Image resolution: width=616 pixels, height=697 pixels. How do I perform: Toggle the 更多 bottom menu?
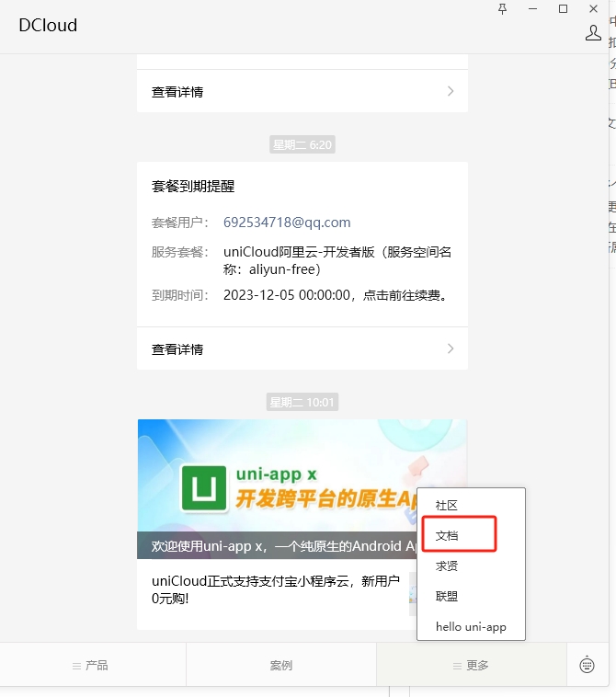471,666
